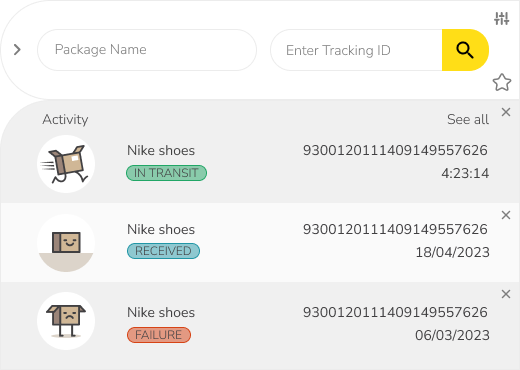
Task: Focus the Package Name field
Action: coord(147,50)
